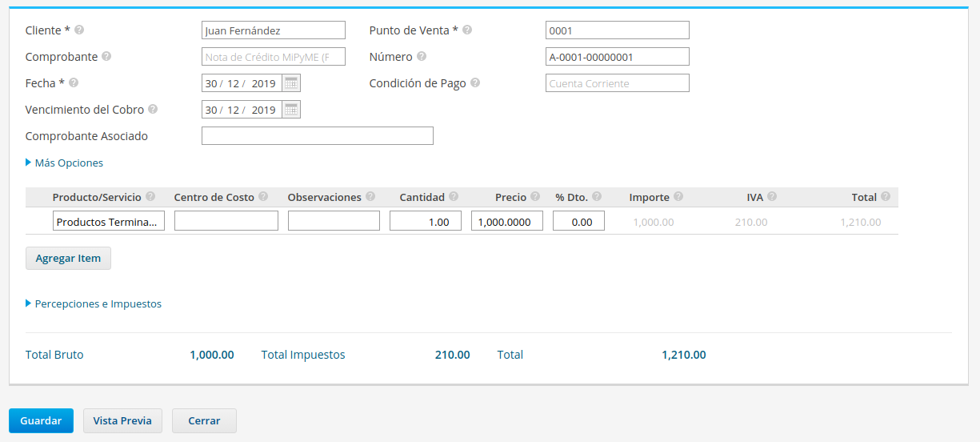Screen dimensions: 980x442
Task: Open help icon next to Cliente label
Action: (x=79, y=30)
